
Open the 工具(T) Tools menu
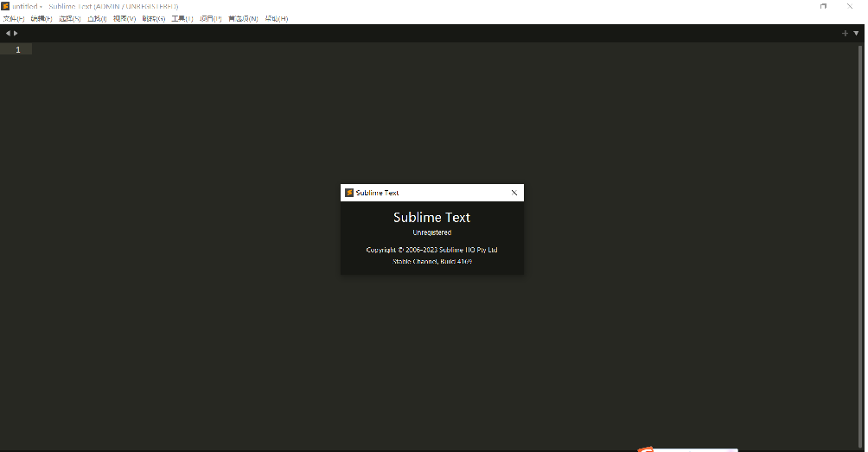click(182, 18)
